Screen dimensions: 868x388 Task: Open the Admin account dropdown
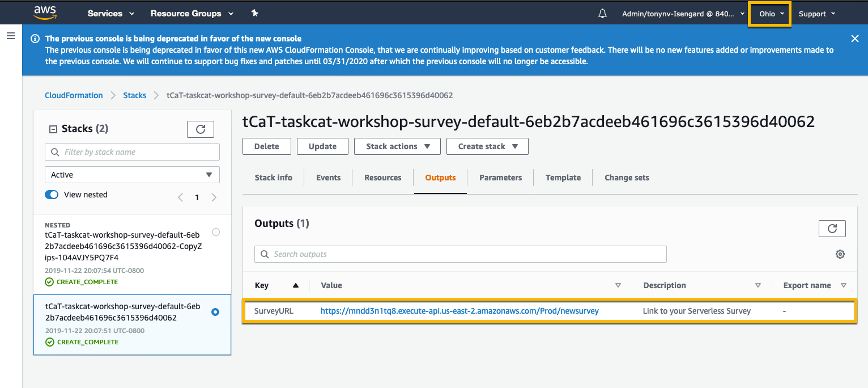683,14
